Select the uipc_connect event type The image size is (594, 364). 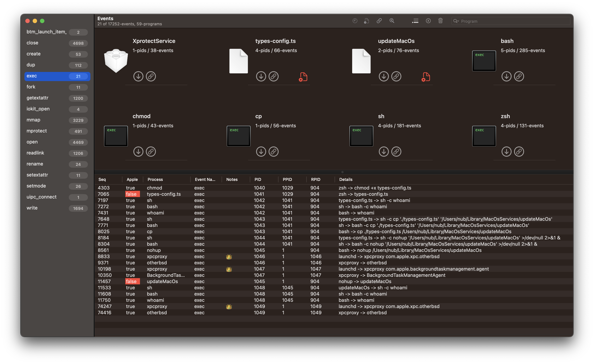tap(57, 197)
